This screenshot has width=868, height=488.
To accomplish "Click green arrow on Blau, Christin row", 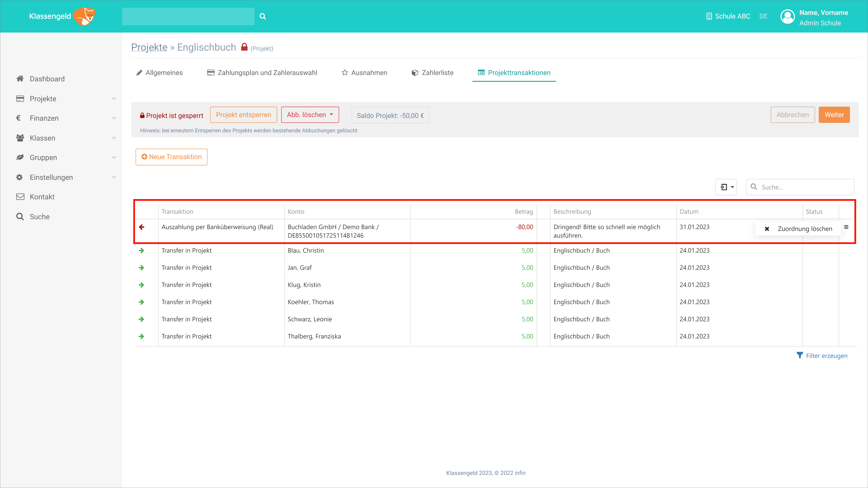I will coord(142,251).
